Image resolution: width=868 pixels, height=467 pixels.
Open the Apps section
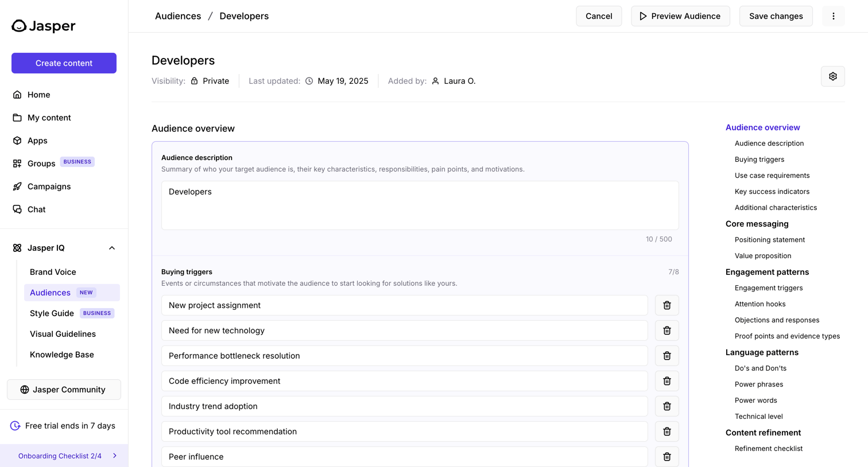(37, 141)
